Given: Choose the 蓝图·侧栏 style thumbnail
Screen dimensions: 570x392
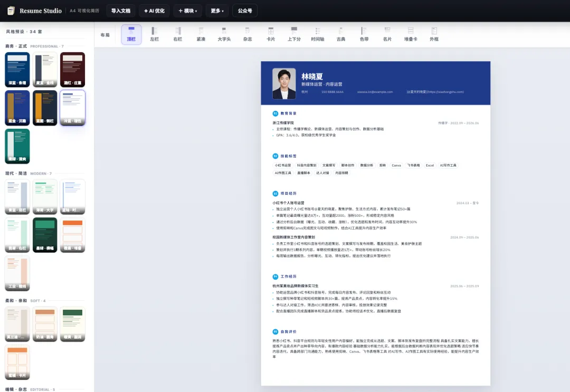Looking at the screenshot, I should (45, 108).
